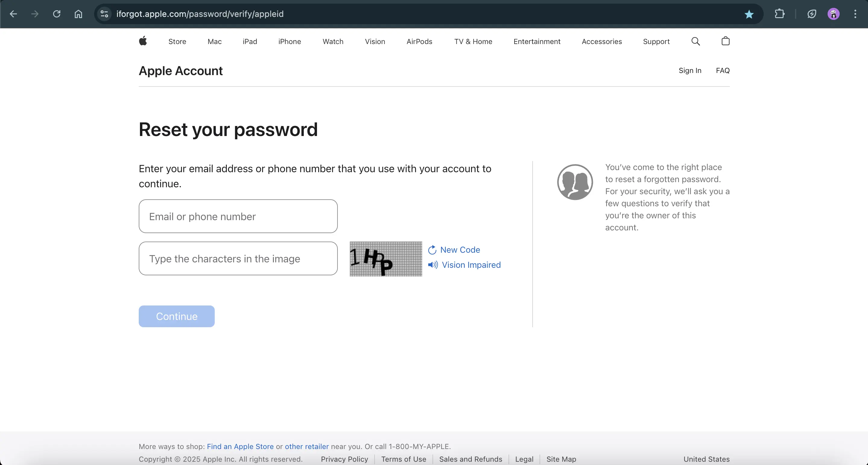Reload the page with the refresh icon
The image size is (868, 465).
(57, 14)
